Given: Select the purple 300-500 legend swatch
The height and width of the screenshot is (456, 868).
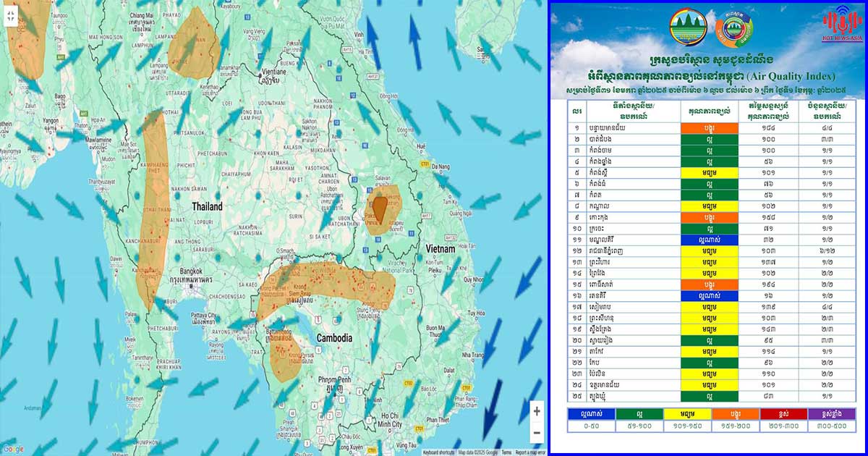Looking at the screenshot, I should (x=830, y=413).
